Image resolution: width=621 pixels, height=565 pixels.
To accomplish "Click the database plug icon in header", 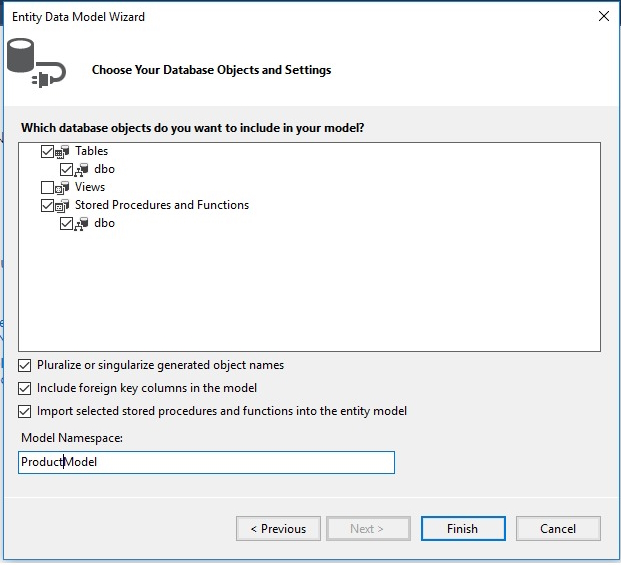I will (36, 64).
